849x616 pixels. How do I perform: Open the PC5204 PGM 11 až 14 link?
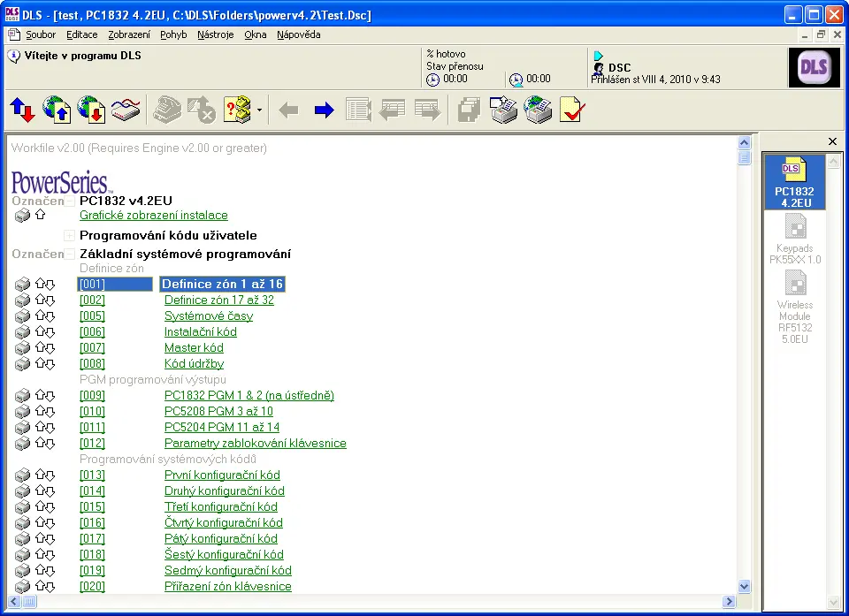222,427
